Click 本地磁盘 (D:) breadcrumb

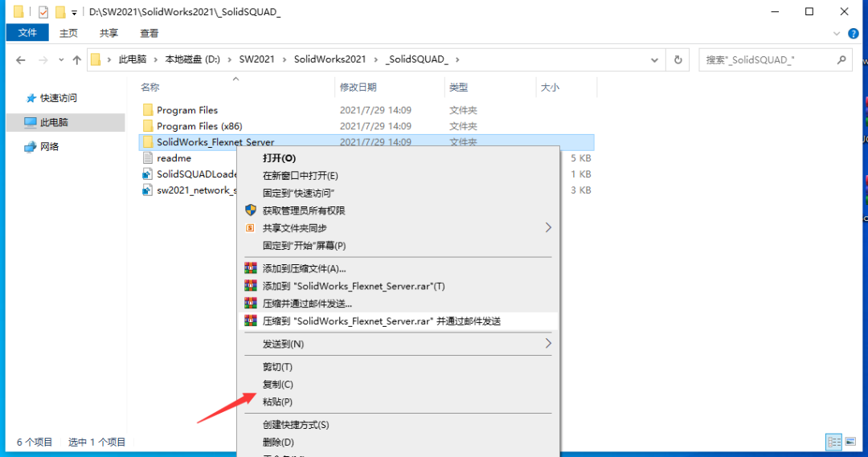[x=193, y=59]
